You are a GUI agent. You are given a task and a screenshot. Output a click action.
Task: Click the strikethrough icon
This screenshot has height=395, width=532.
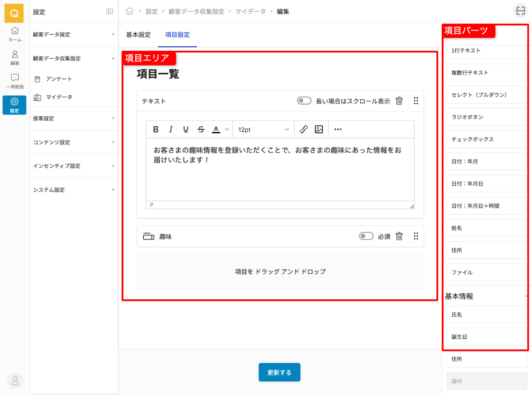(x=201, y=129)
